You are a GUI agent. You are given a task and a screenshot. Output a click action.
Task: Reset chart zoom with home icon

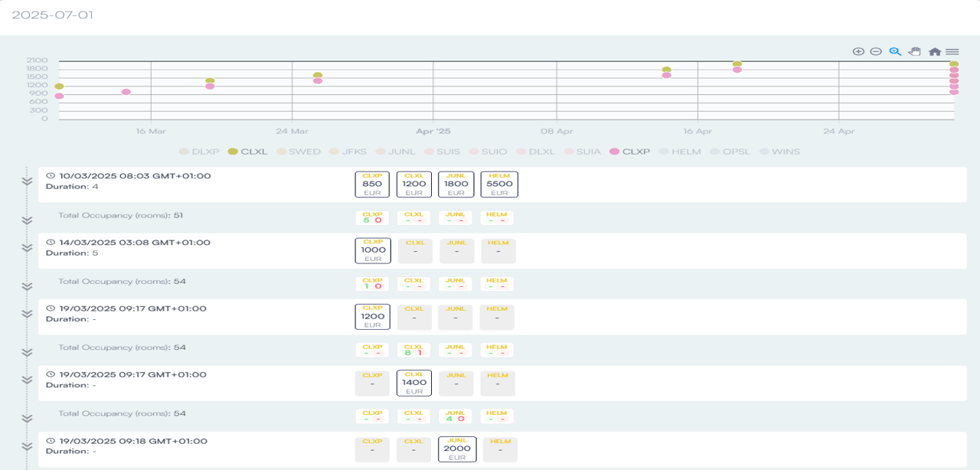(x=934, y=51)
